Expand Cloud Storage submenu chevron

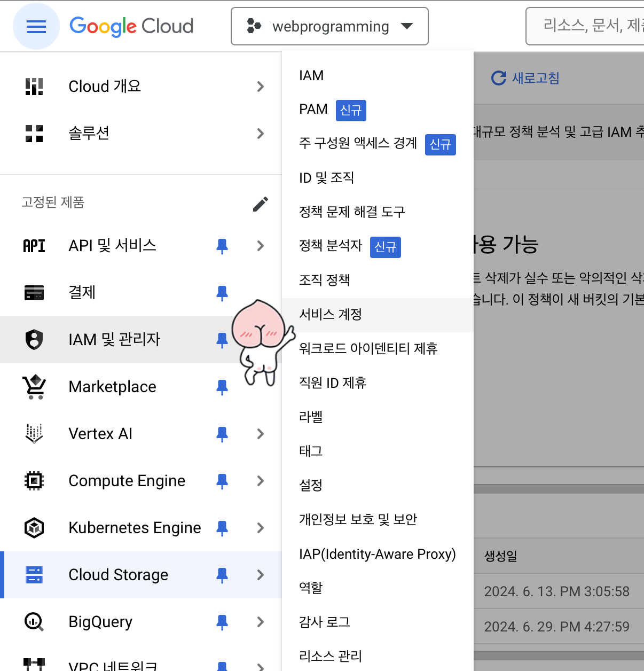[x=261, y=575]
